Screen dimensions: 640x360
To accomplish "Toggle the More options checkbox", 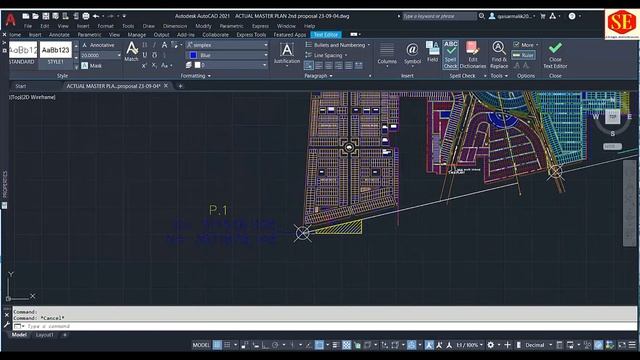I will coord(516,44).
